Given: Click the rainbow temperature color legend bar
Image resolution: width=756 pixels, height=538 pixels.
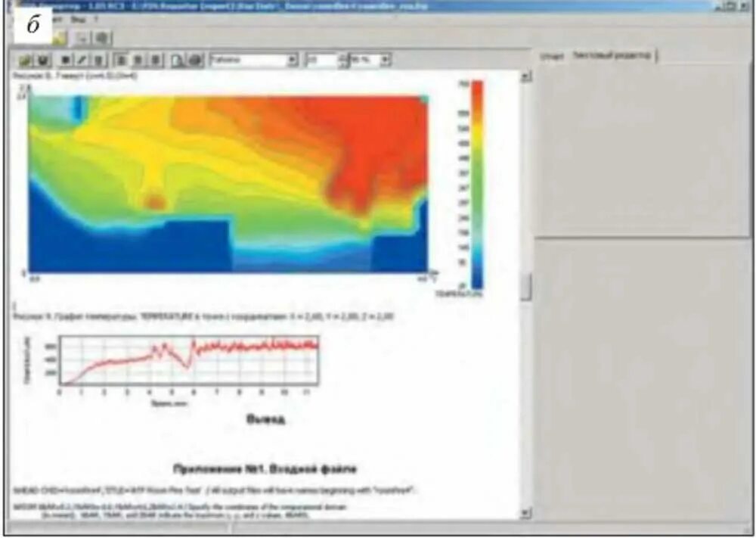Looking at the screenshot, I should (x=476, y=185).
